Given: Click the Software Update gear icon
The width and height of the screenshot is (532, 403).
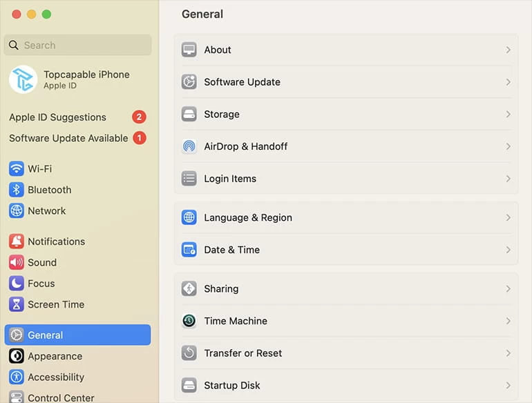Looking at the screenshot, I should pyautogui.click(x=189, y=82).
